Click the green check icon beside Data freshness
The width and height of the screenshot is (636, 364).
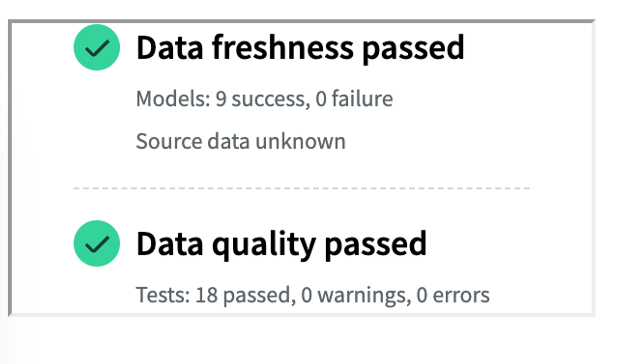coord(97,47)
